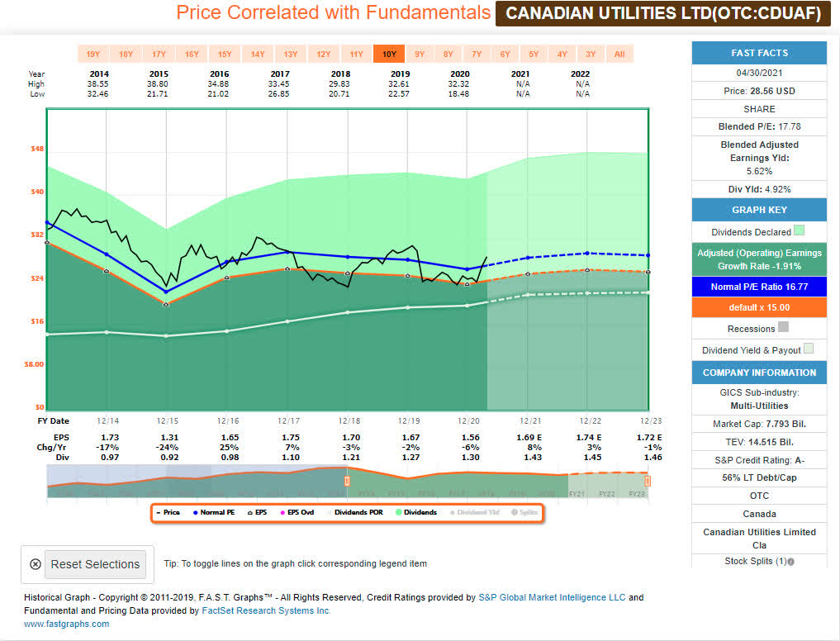Enable the Recessions checkbox
Screen dimensions: 840x641
tap(784, 327)
